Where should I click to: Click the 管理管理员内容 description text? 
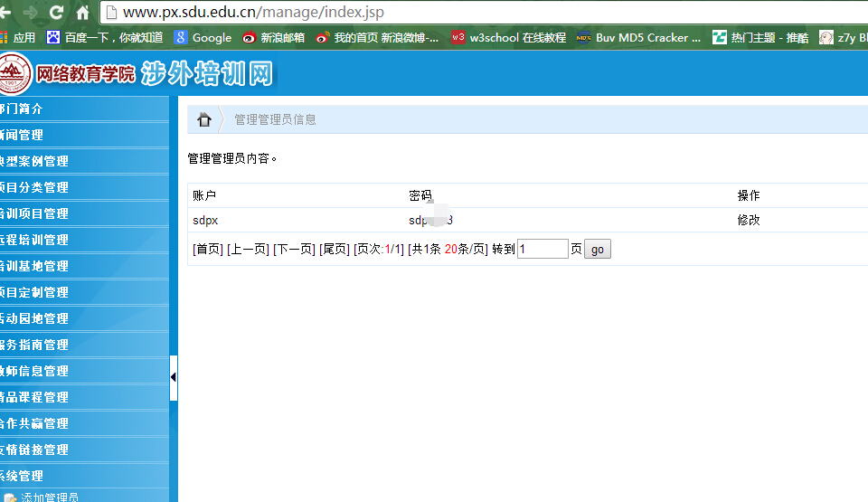[x=232, y=159]
